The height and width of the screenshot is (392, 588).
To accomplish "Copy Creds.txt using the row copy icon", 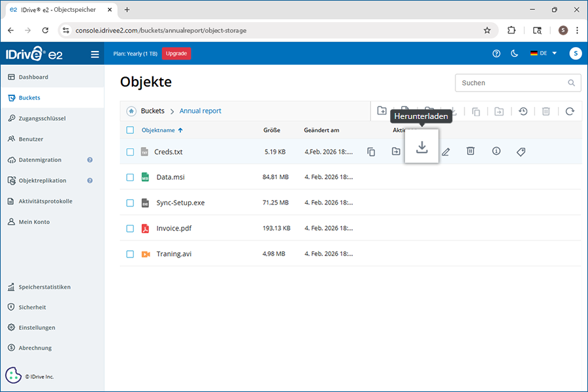I will coord(371,152).
